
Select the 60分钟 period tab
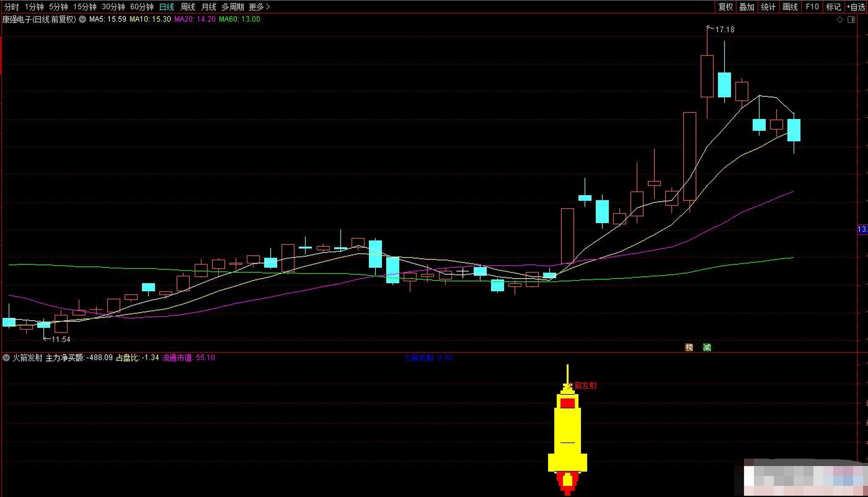pyautogui.click(x=141, y=7)
